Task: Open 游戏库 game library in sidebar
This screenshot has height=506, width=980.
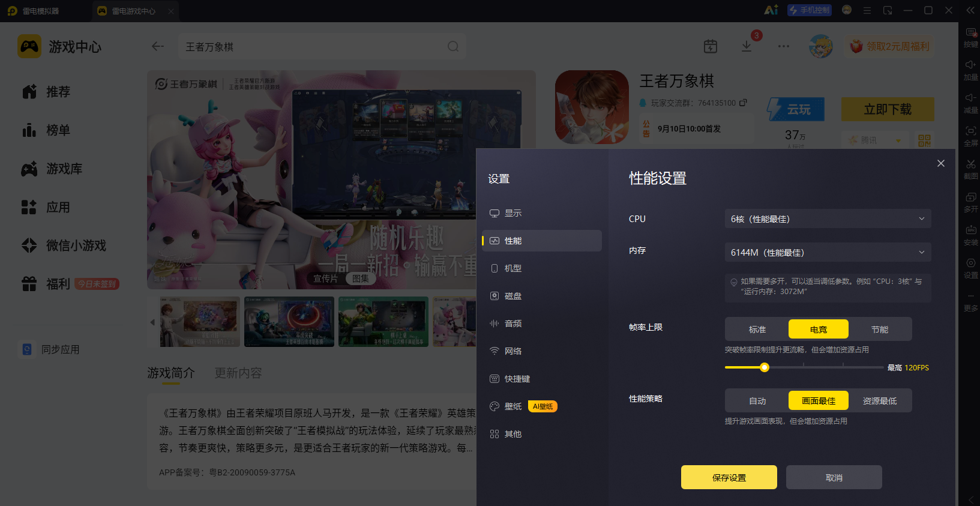Action: (x=52, y=169)
